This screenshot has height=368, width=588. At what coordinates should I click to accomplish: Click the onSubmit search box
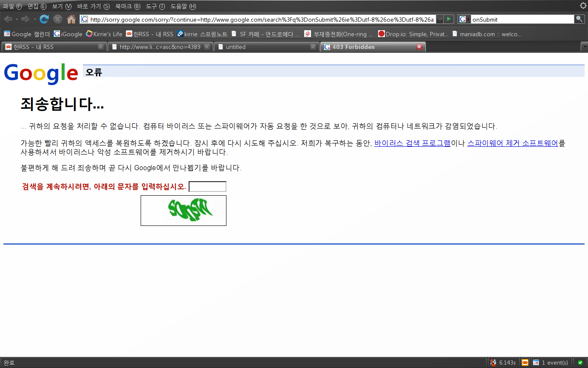point(523,19)
